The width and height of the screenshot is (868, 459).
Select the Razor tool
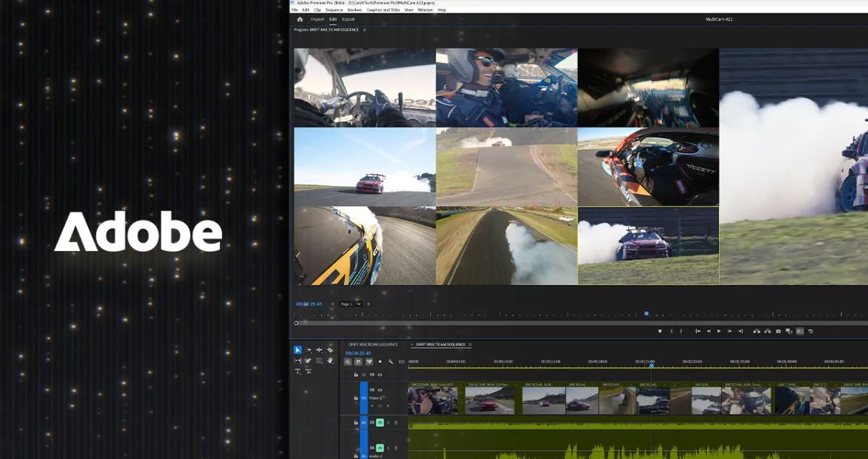click(330, 350)
